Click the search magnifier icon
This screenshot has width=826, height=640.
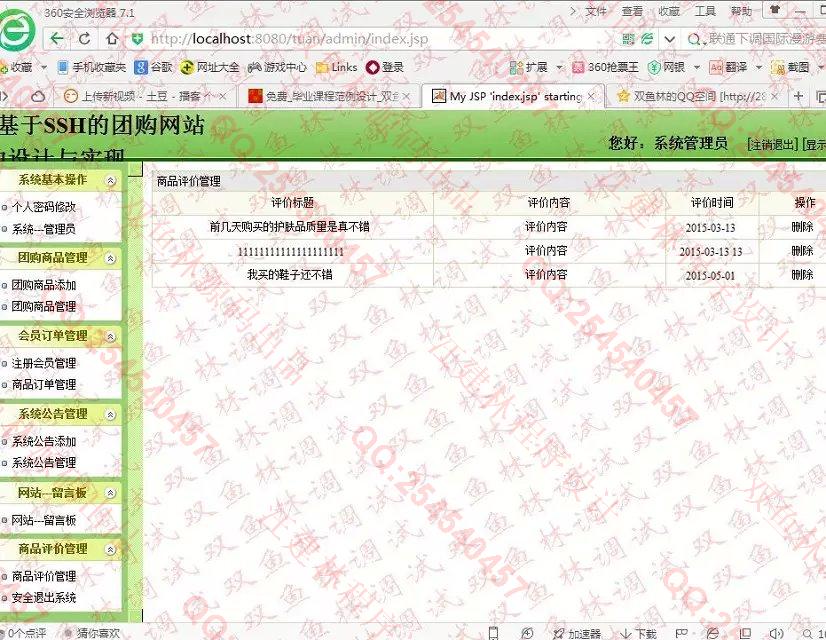694,39
